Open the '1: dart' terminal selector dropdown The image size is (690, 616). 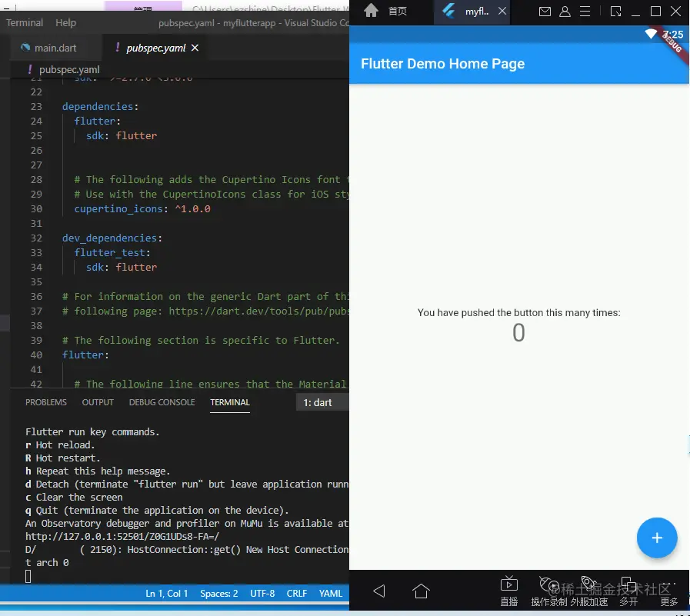click(322, 403)
